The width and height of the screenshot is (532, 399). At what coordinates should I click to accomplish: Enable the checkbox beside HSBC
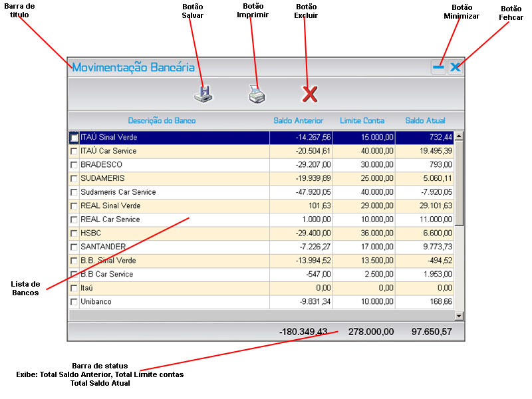tap(74, 233)
